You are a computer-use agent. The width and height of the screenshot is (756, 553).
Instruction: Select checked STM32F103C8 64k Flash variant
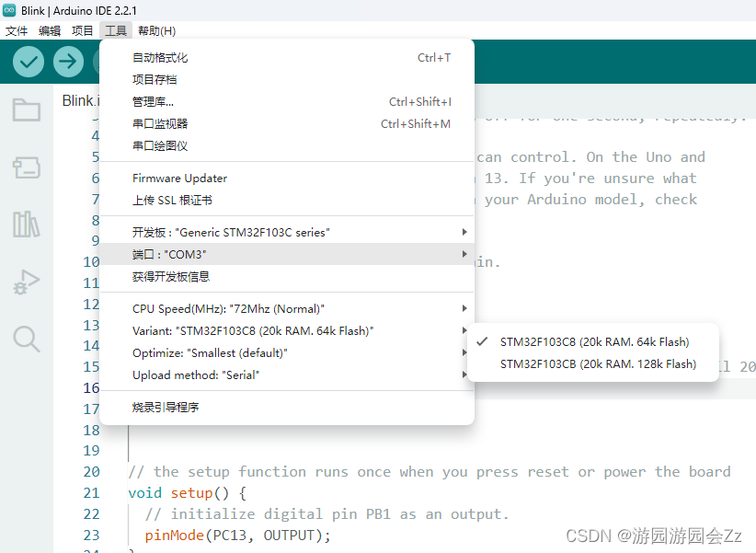[x=593, y=342]
